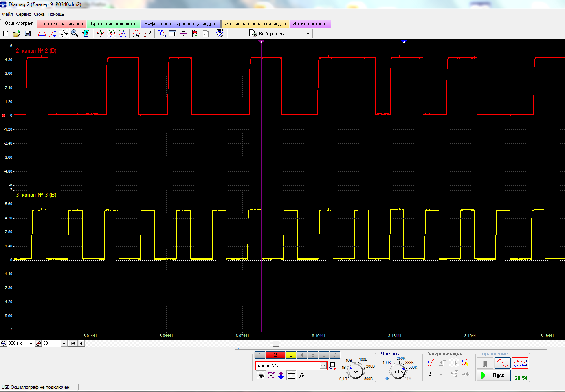This screenshot has width=565, height=392.
Task: Click the zero-level reset icon
Action: [147, 33]
